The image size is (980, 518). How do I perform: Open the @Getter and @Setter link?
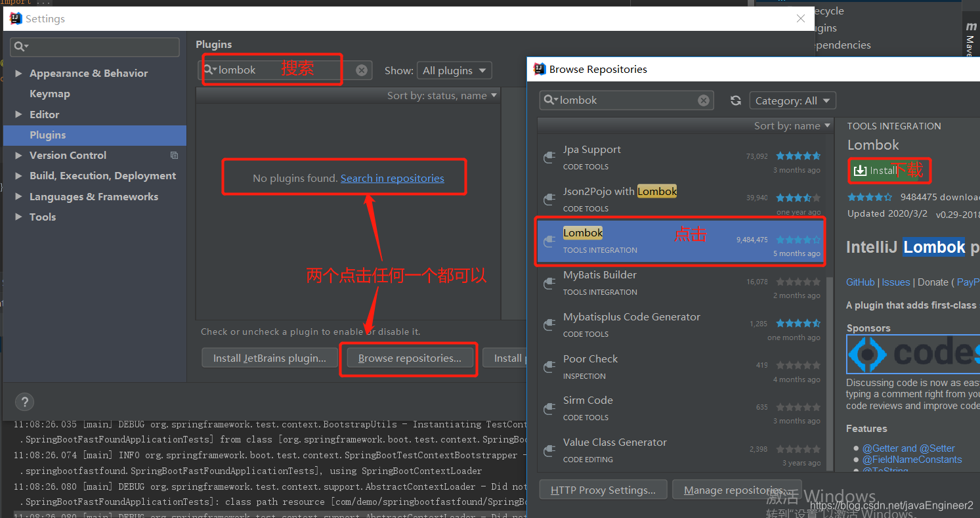(x=908, y=448)
